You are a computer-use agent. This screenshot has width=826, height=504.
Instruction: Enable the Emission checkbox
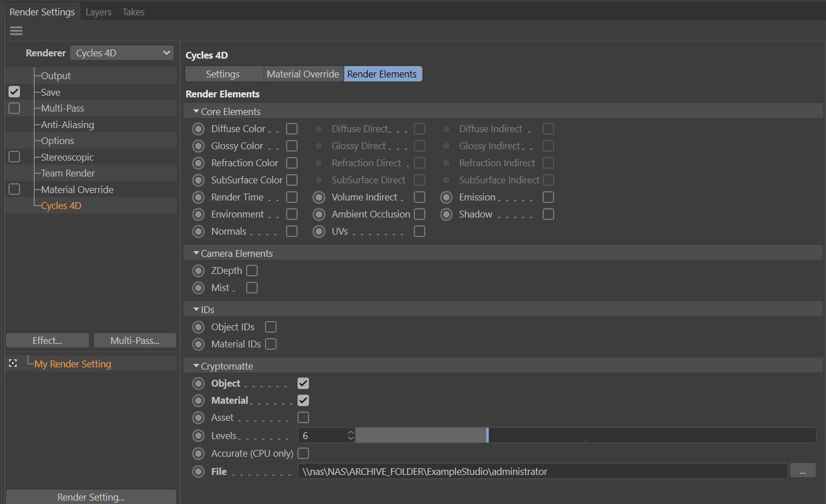(548, 197)
